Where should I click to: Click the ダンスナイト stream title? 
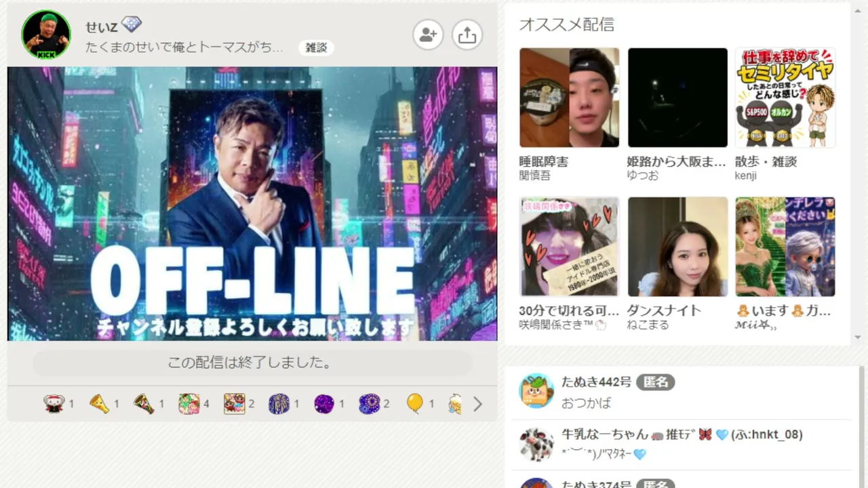click(x=665, y=311)
